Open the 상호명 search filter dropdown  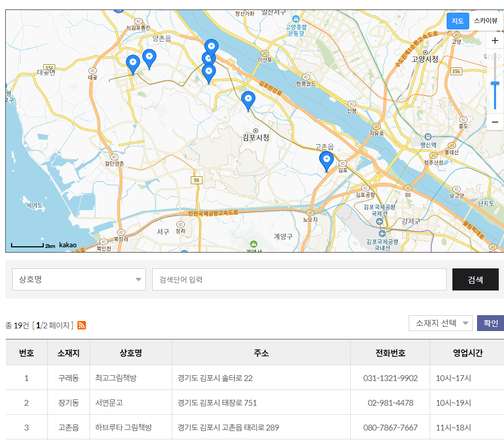point(78,279)
